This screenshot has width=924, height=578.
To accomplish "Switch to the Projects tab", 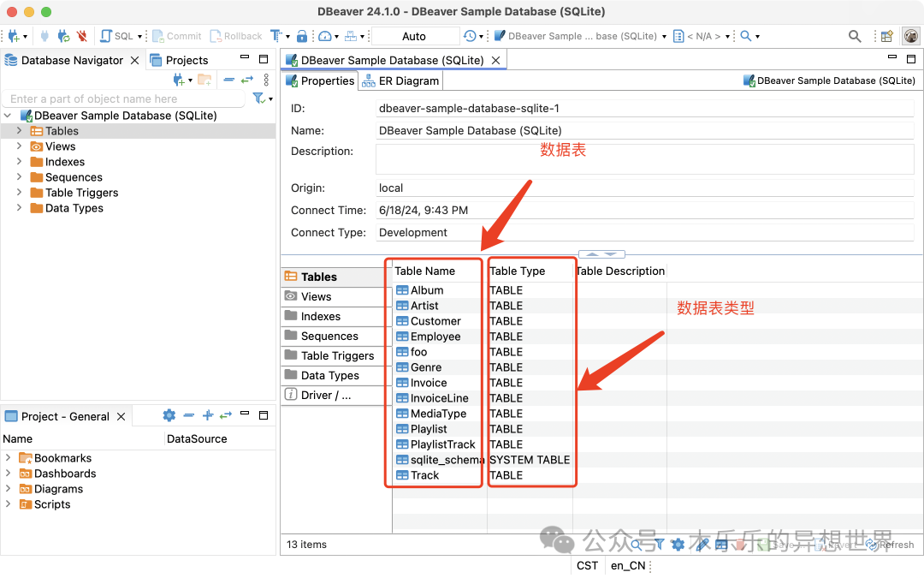I will tap(179, 60).
